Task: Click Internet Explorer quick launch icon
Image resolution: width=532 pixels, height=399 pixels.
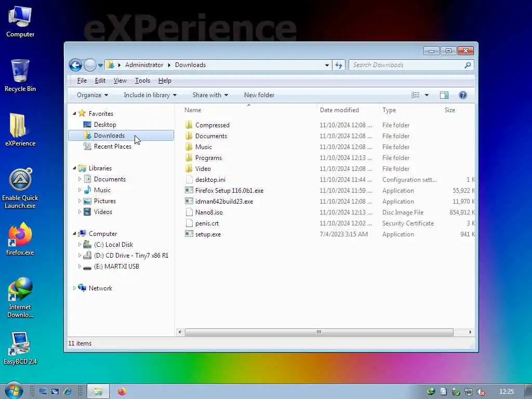Action: [68, 392]
